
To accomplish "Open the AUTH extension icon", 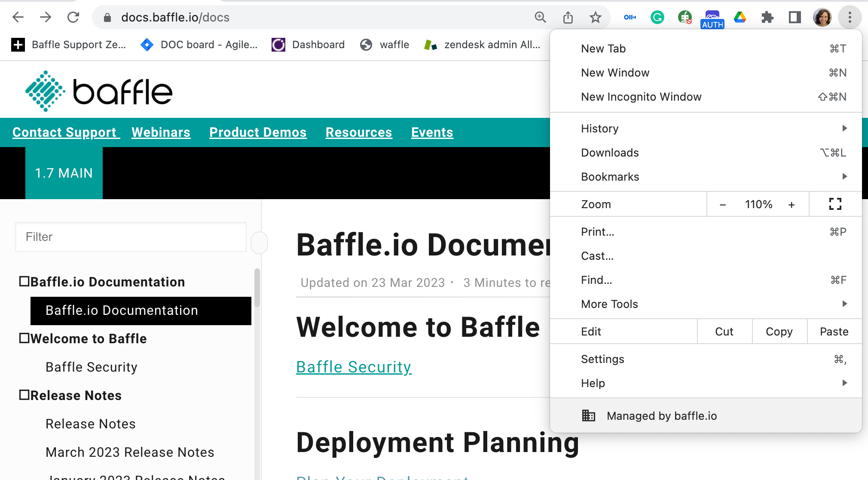I will 712,19.
